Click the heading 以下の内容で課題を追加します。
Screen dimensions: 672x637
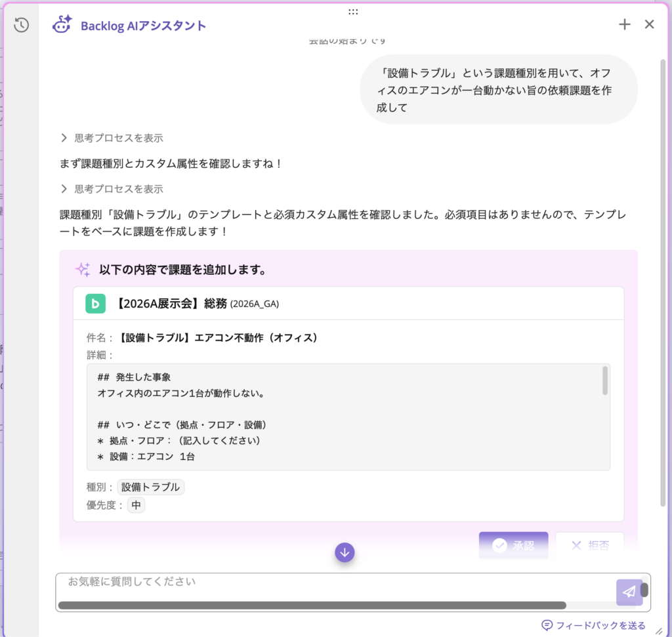182,270
